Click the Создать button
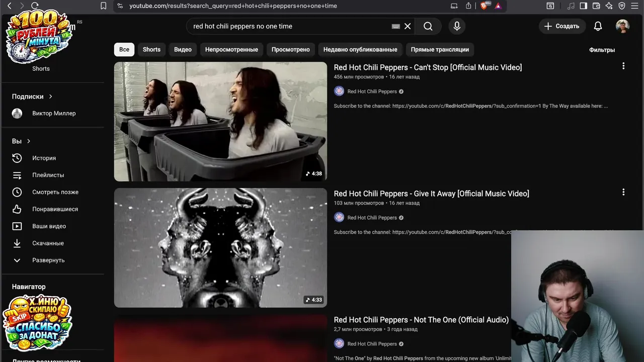The height and width of the screenshot is (362, 644). pos(562,26)
